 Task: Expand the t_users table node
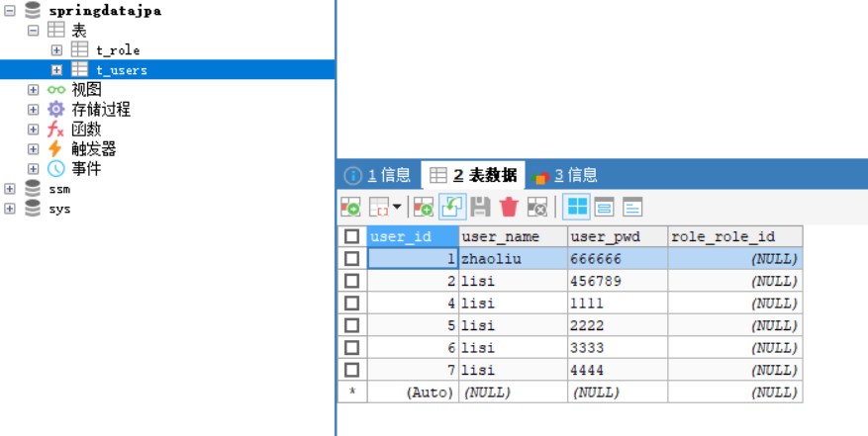[x=56, y=70]
